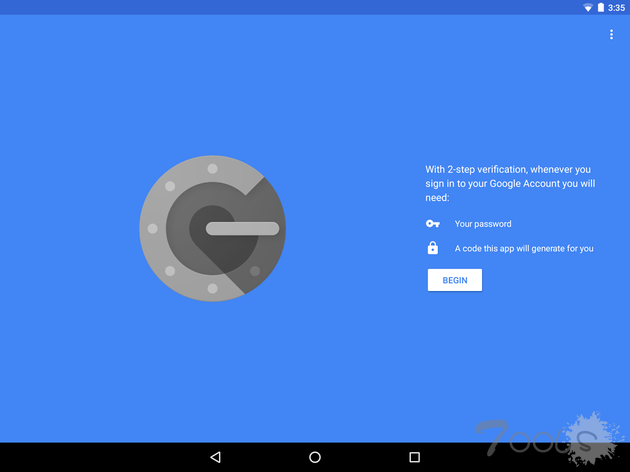
Task: Click the 3:35 clock in status bar
Action: [616, 7]
